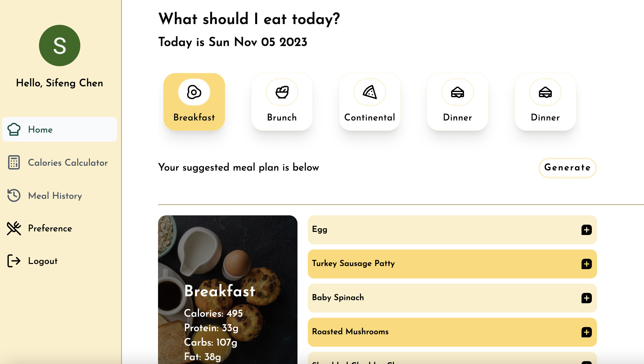Click the fried egg Breakfast icon
644x364 pixels.
(194, 92)
